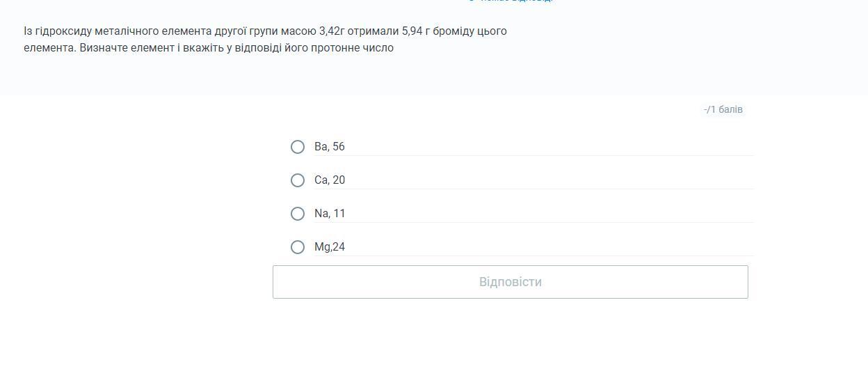Select the radio button for Ba, 56
The width and height of the screenshot is (868, 385).
[298, 147]
